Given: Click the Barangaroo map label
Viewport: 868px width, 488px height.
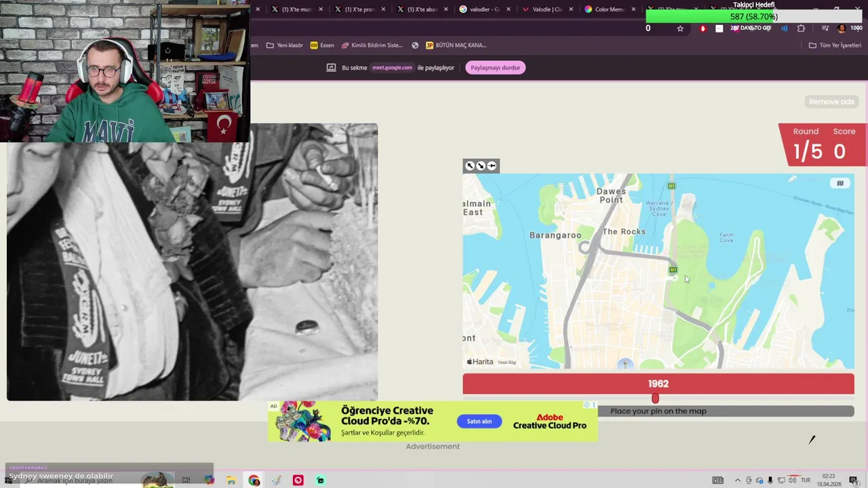Looking at the screenshot, I should (555, 235).
